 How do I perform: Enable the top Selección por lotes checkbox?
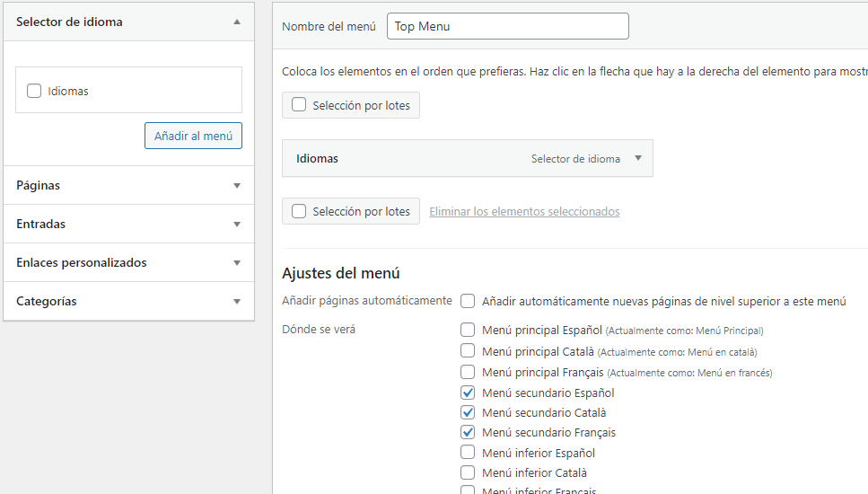(x=299, y=105)
